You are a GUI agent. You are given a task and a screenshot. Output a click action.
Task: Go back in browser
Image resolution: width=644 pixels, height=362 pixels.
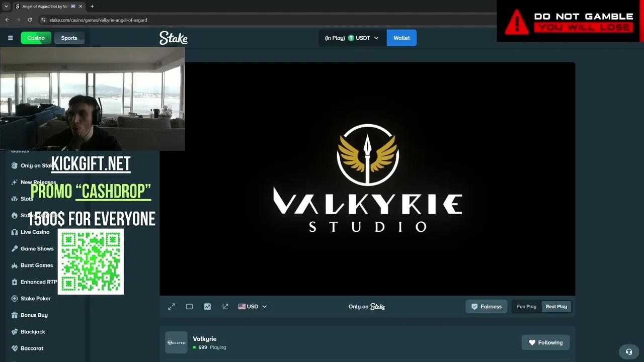7,20
